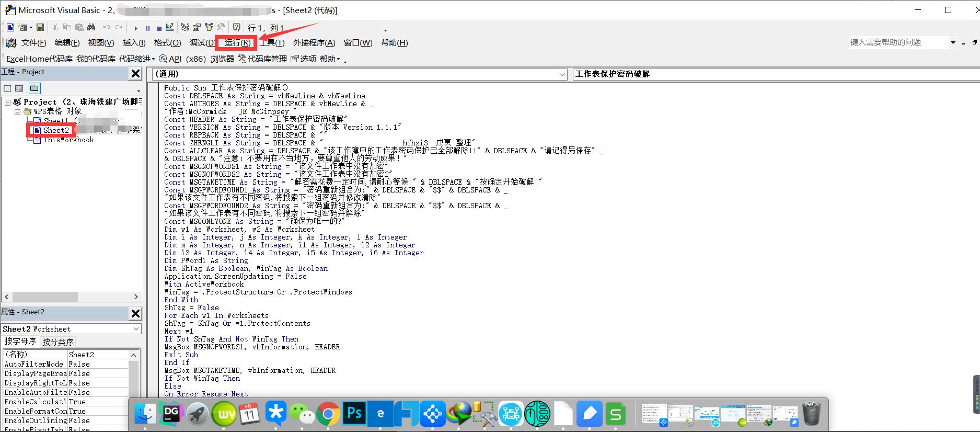Click the Break pause icon

click(x=148, y=28)
